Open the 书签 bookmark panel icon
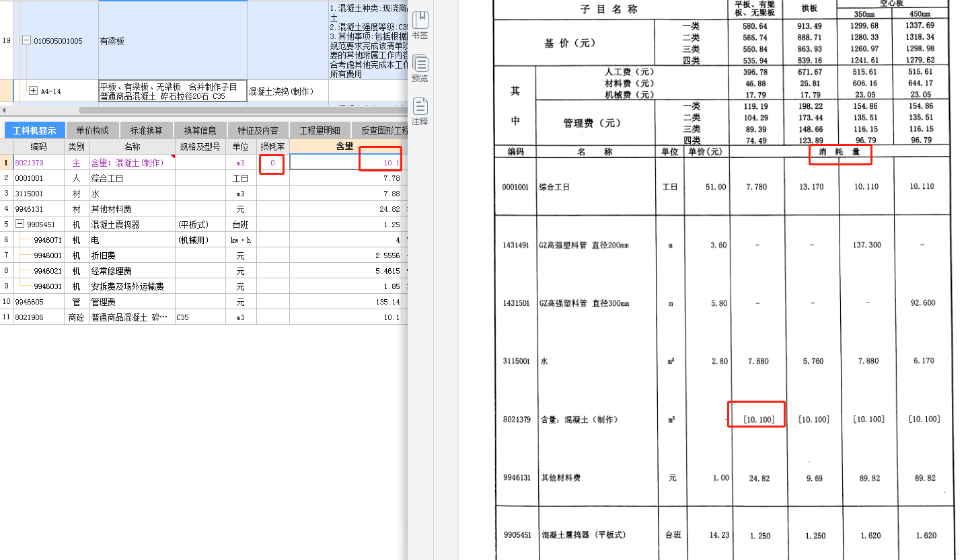The image size is (968, 560). [420, 24]
